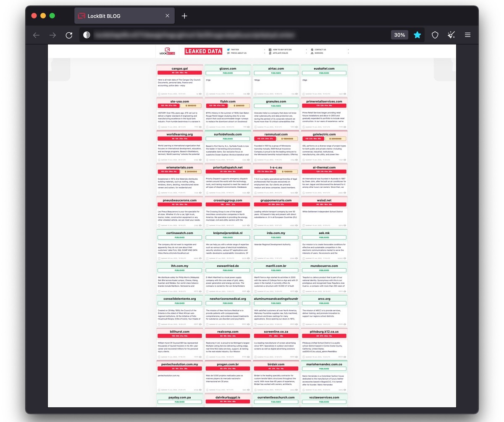Click the red LEAKED DATA banner
Viewport: 504px width, 422px height.
pos(203,51)
